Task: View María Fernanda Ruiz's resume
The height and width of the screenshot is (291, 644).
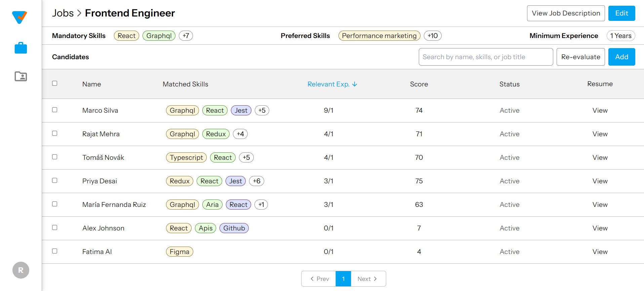Action: click(600, 205)
